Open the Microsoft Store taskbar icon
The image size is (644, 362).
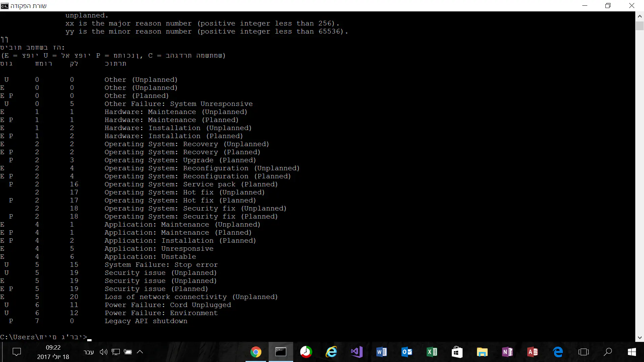pyautogui.click(x=457, y=352)
